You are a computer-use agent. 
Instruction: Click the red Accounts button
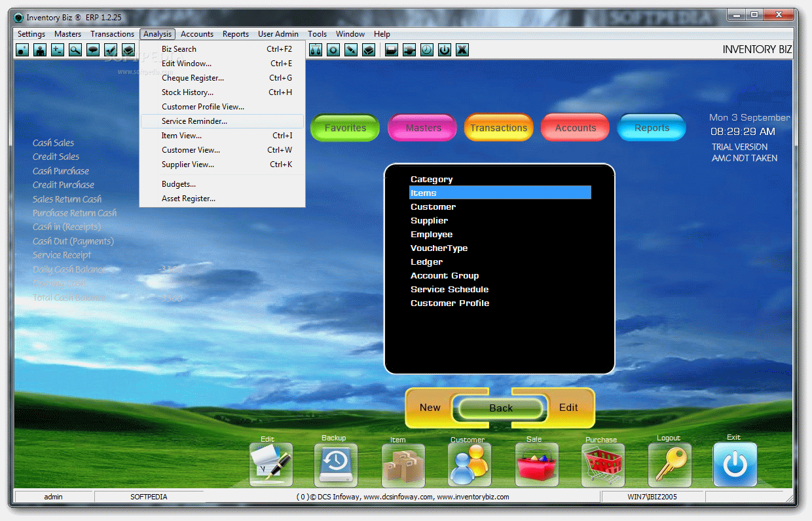[576, 128]
